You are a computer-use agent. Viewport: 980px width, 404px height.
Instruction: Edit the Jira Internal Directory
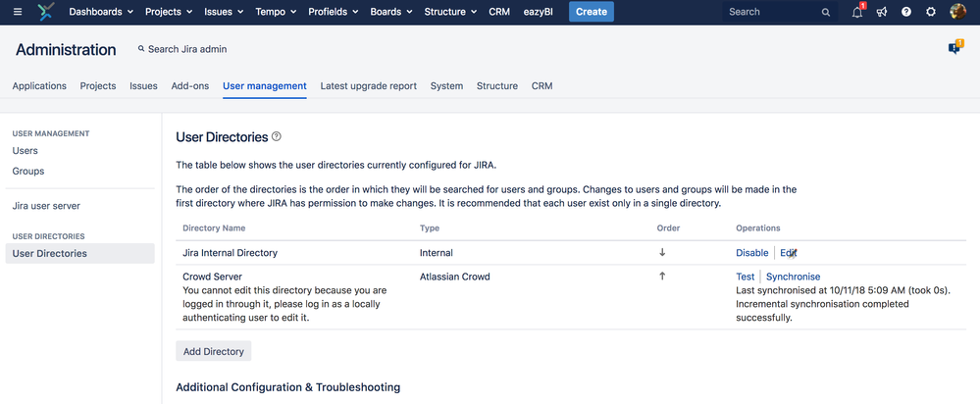point(788,253)
